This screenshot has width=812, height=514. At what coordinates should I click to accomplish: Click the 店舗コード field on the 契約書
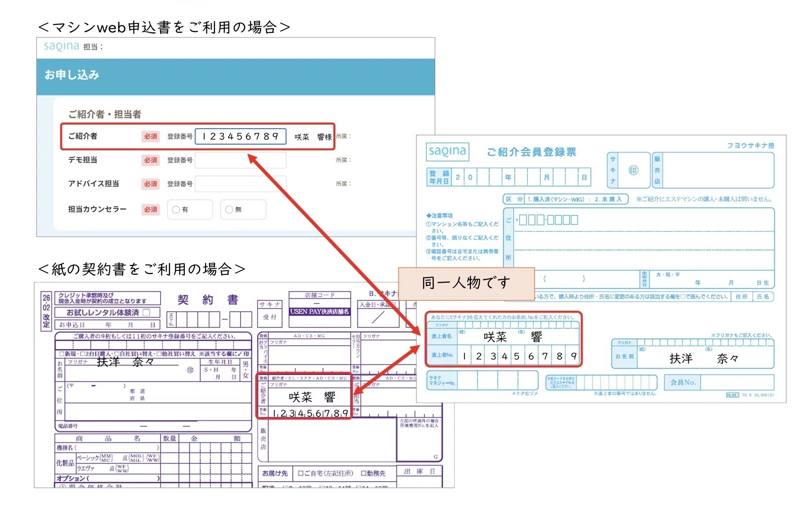click(319, 303)
